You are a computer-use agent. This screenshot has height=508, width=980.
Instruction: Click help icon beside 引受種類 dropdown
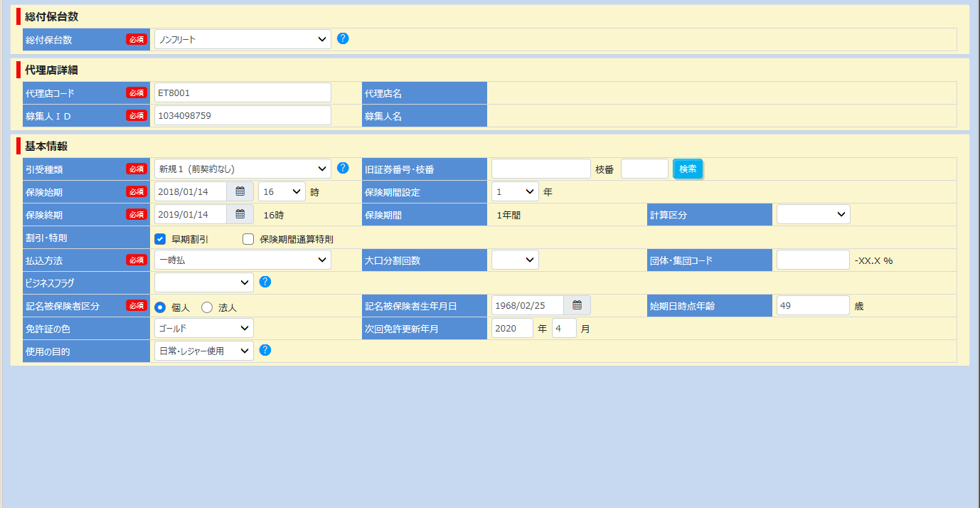[343, 168]
